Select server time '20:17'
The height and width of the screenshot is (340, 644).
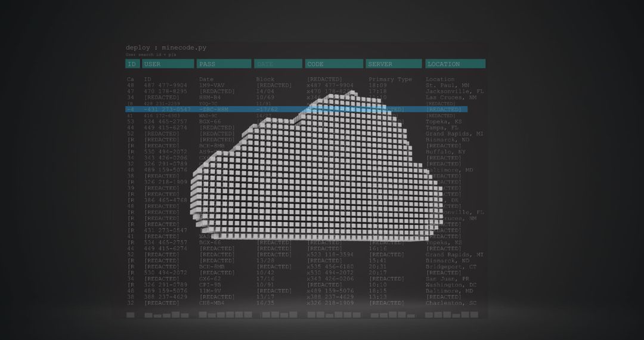pyautogui.click(x=377, y=273)
